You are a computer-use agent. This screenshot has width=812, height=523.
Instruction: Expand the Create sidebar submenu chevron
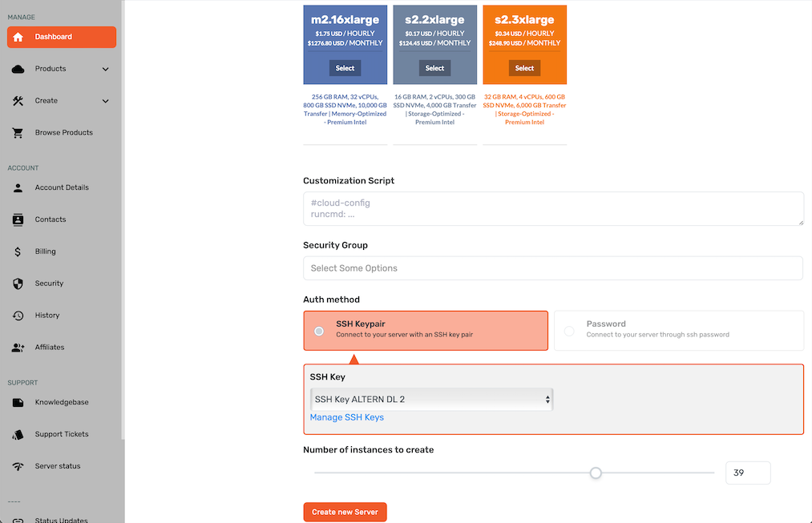pos(106,101)
